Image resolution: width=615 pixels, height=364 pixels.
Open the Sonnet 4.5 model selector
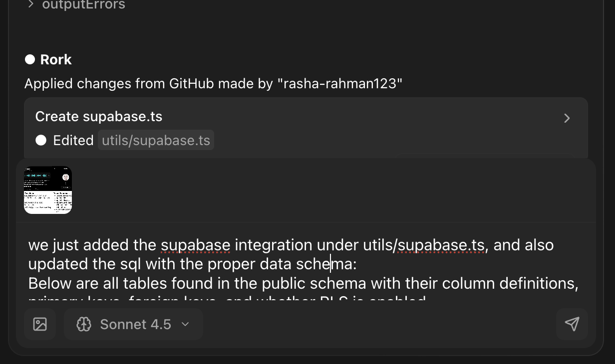133,324
